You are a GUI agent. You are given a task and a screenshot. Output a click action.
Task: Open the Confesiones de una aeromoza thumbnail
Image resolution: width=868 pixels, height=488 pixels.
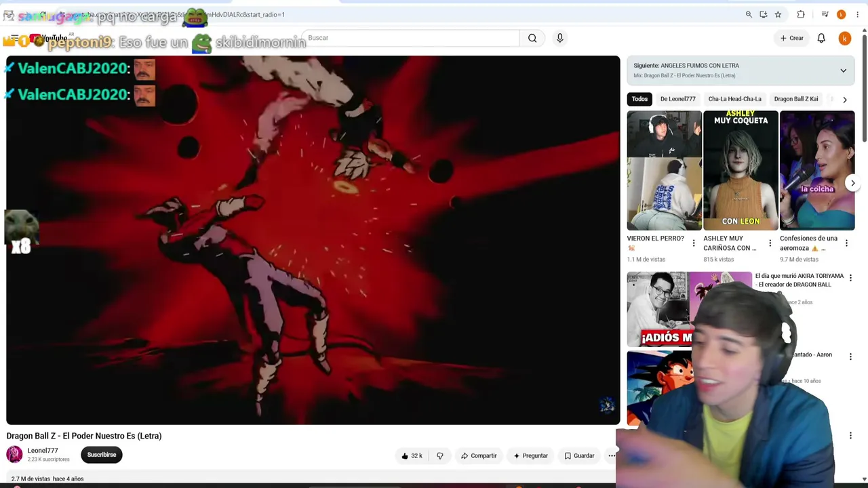coord(817,171)
